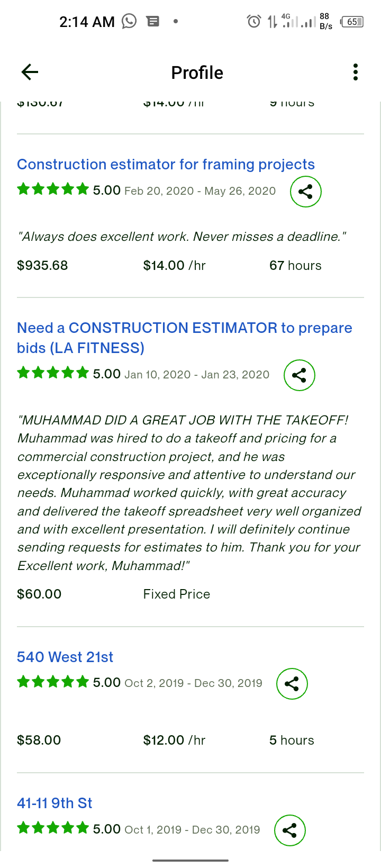381x868 pixels.
Task: Open the three-dot overflow menu
Action: pos(356,72)
